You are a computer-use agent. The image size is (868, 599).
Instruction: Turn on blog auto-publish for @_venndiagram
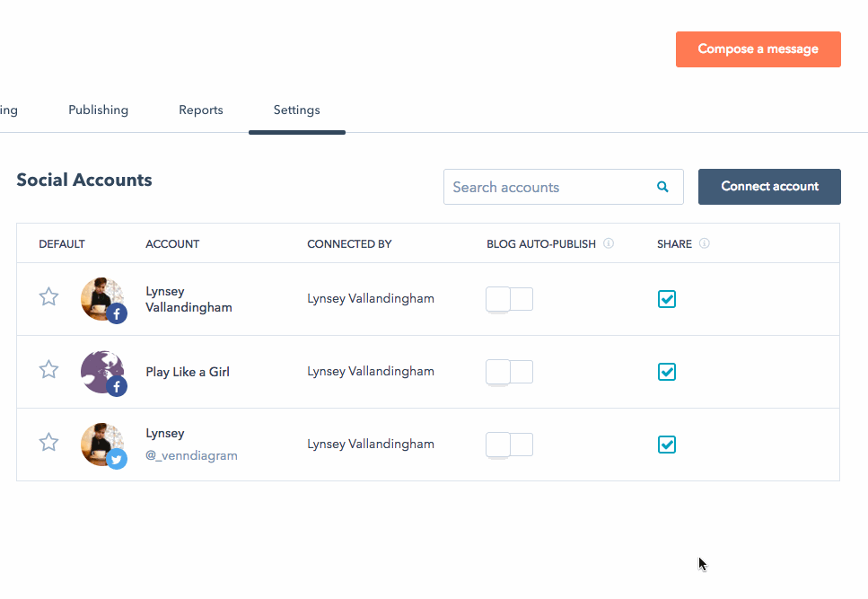(509, 445)
